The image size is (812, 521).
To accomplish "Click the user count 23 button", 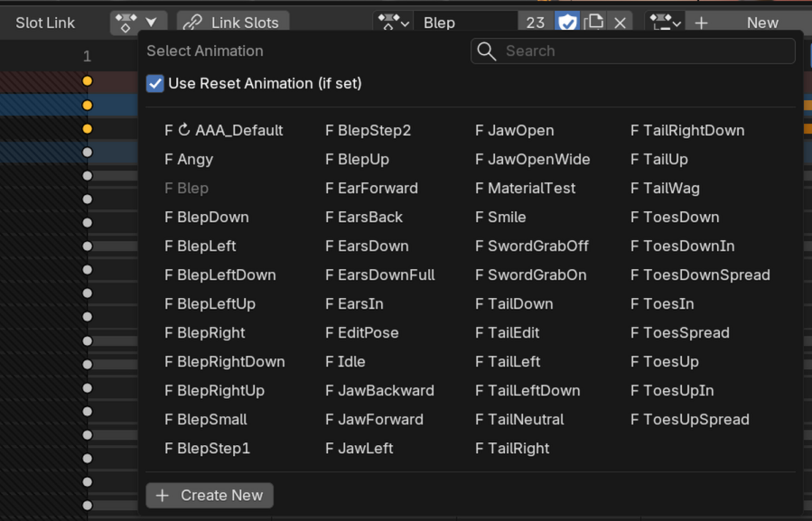I will 536,23.
